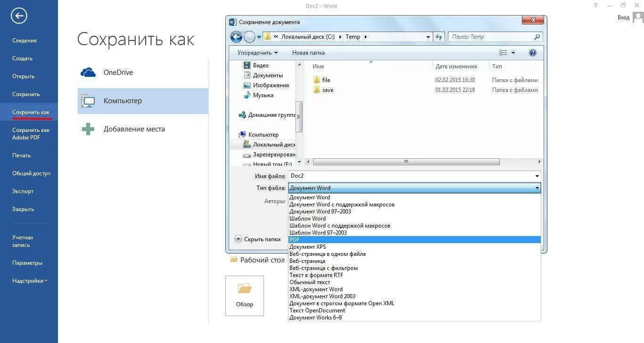Click the Word icon in dialog title bar

[x=232, y=22]
